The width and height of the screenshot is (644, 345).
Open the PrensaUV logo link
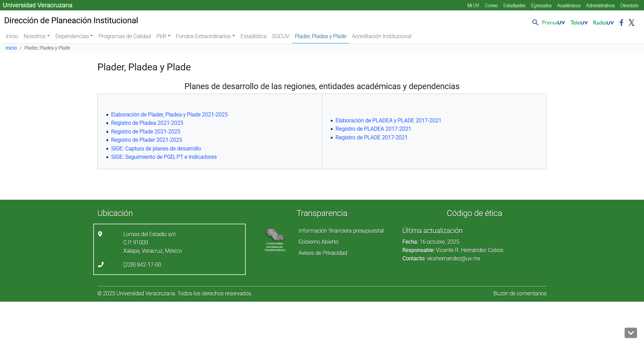(x=553, y=23)
